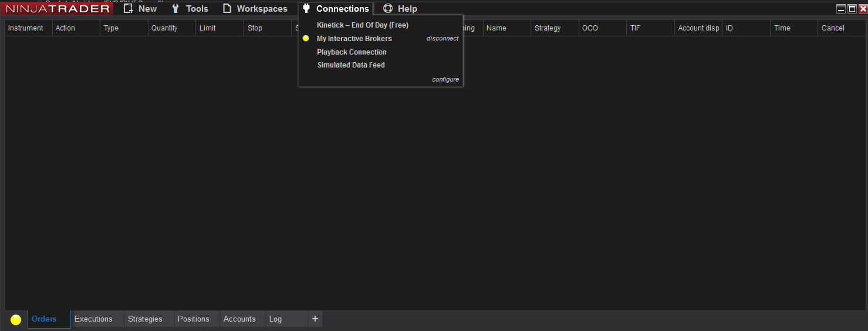Click configure in Connections menu
The width and height of the screenshot is (868, 331).
[x=445, y=79]
